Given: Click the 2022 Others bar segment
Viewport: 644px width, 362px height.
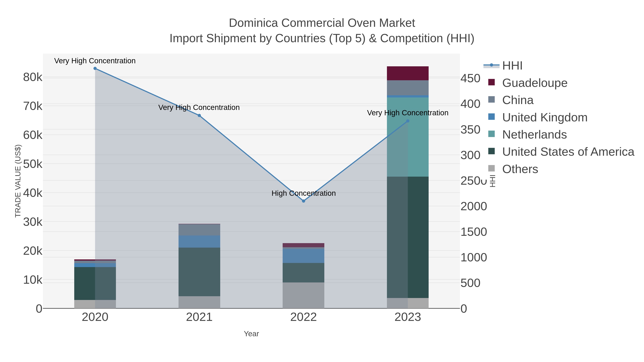Looking at the screenshot, I should click(x=304, y=295).
